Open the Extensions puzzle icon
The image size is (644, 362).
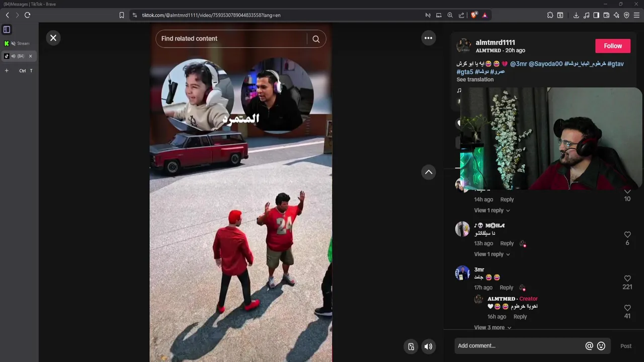coord(550,15)
